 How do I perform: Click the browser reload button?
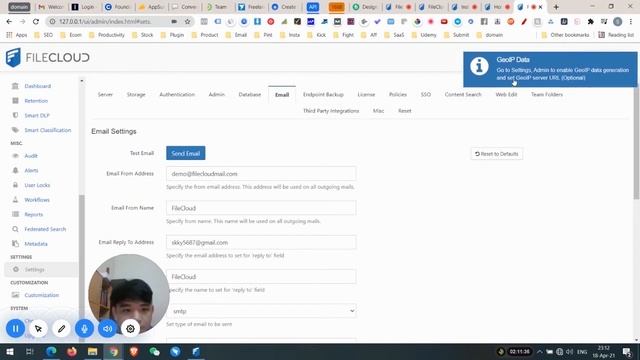(36, 21)
